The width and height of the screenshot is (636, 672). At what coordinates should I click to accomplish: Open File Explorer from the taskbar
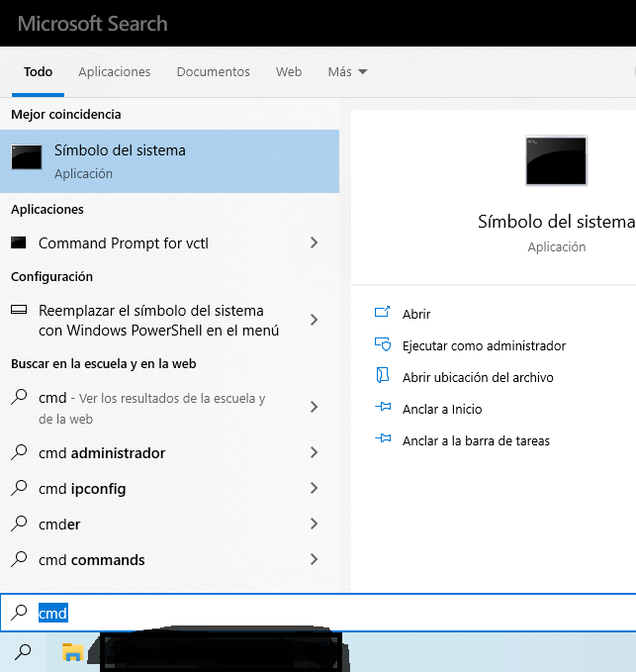[x=72, y=652]
